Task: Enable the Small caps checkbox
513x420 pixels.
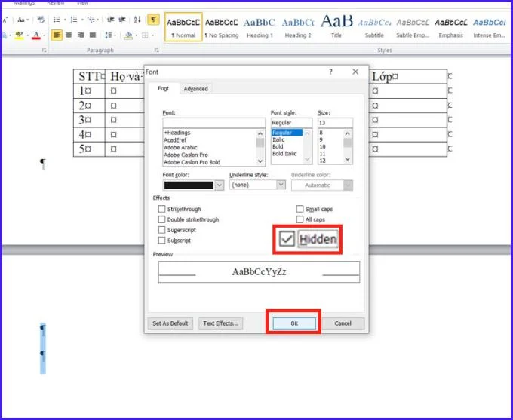Action: coord(300,209)
